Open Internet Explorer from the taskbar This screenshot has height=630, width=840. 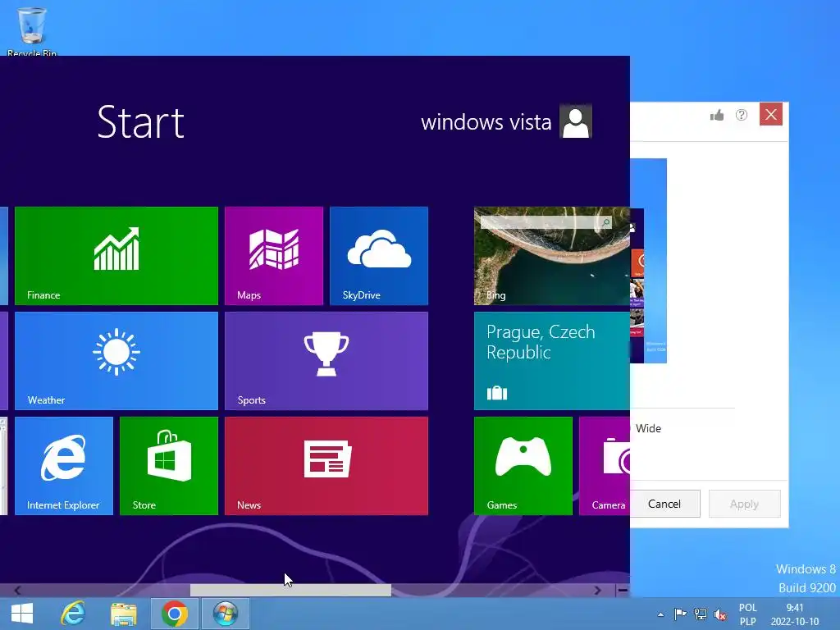point(73,614)
